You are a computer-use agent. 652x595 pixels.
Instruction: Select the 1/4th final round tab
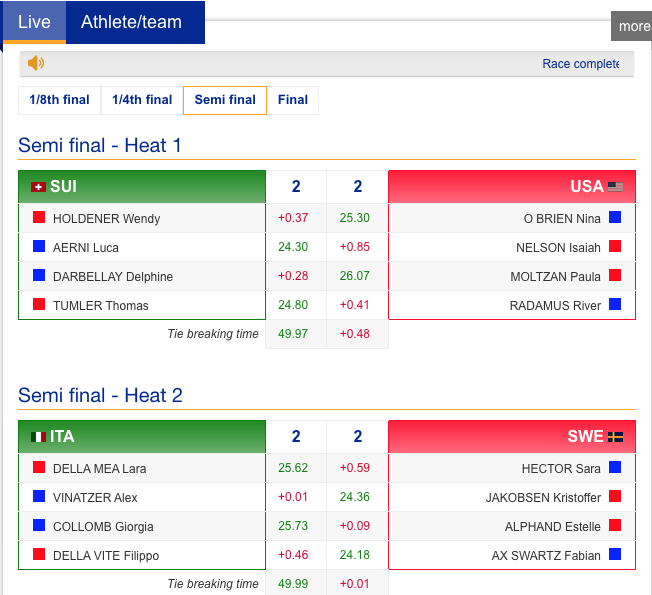(142, 100)
